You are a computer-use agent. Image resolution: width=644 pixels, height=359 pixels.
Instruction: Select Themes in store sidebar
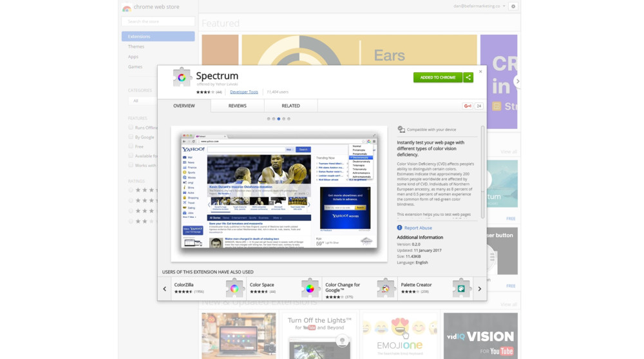(x=136, y=46)
